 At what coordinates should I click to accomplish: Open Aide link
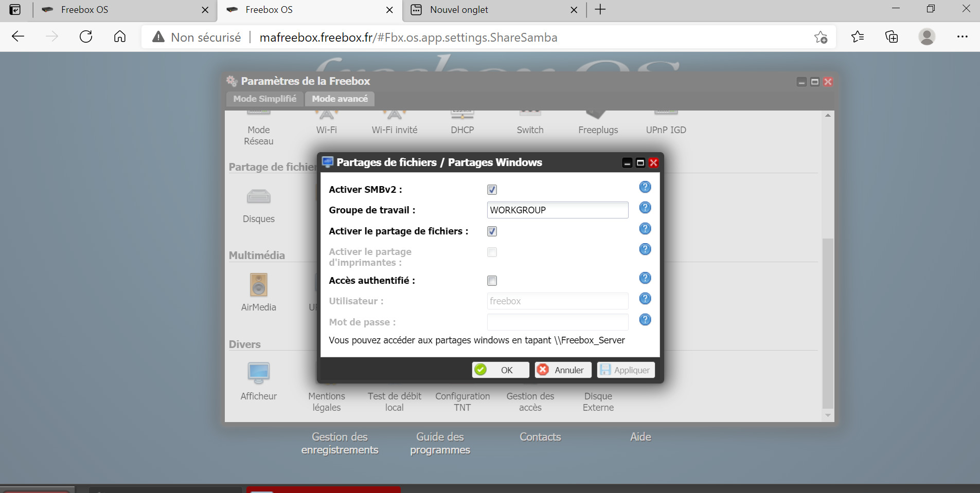point(640,437)
